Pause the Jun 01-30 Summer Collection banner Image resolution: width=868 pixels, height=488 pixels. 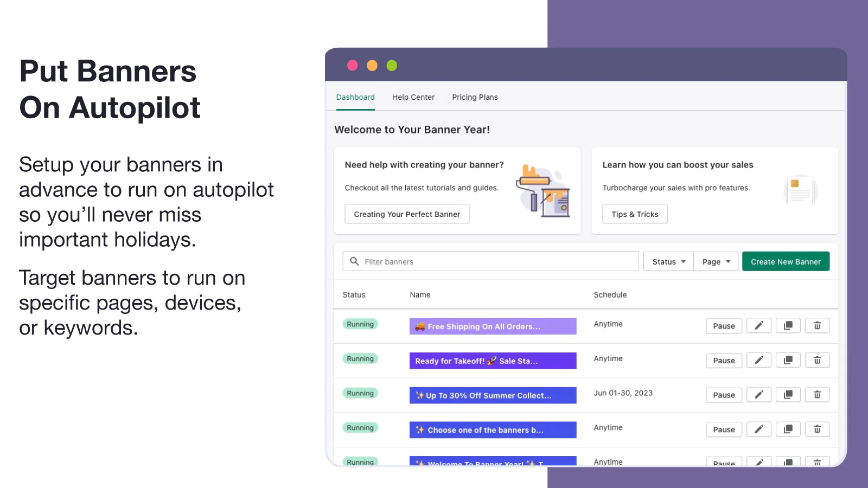click(x=724, y=395)
